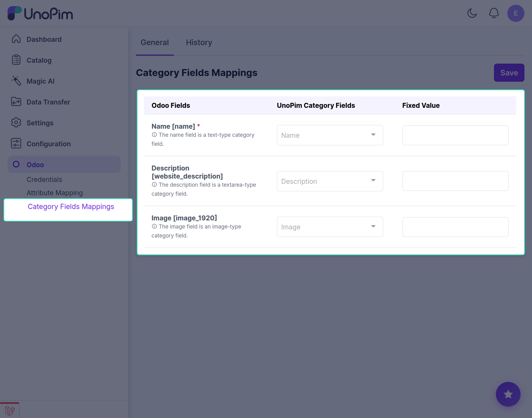The width and height of the screenshot is (532, 418).
Task: Switch to the General tab
Action: coord(155,43)
